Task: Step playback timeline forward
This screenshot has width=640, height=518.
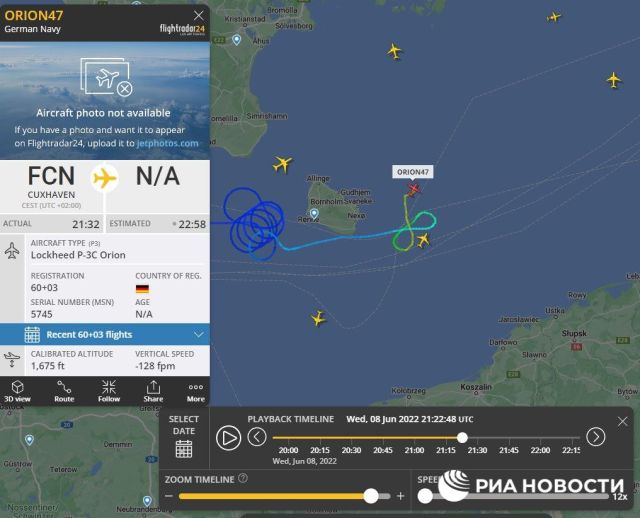Action: click(596, 437)
